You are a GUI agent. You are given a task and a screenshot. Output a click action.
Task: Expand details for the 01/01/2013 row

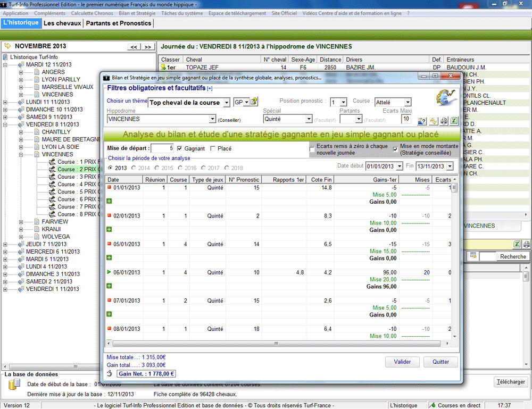click(109, 201)
